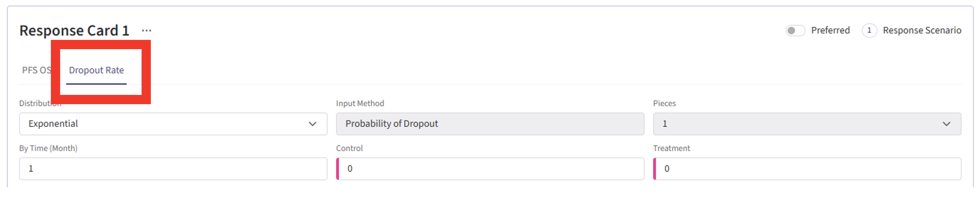The height and width of the screenshot is (198, 980).
Task: Select the Dropout Rate tab
Action: tap(96, 70)
